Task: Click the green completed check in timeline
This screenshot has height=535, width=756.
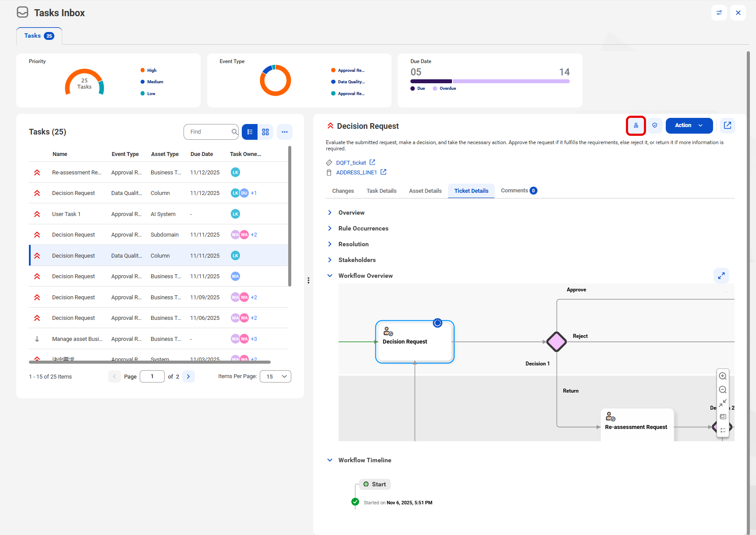Action: coord(355,502)
